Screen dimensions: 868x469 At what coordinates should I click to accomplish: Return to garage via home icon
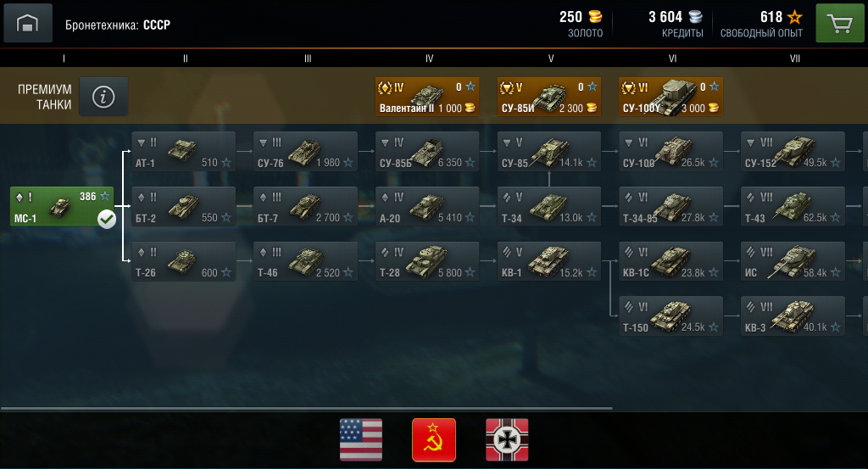click(x=28, y=23)
